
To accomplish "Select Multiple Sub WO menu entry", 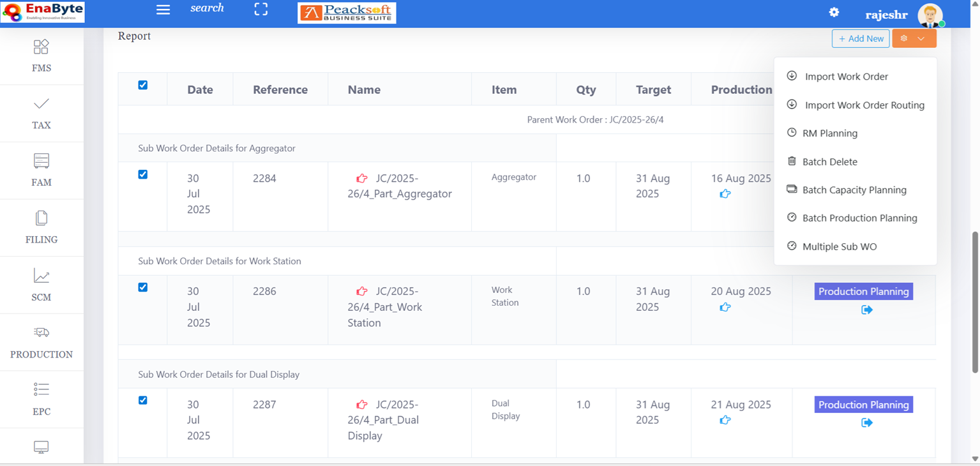I will 839,246.
